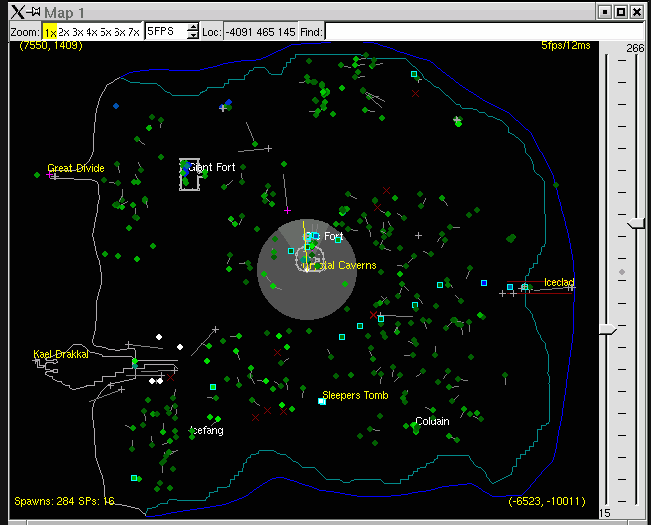Click the cyan square beside Sleepers Tomb
This screenshot has height=525, width=651.
(x=321, y=401)
